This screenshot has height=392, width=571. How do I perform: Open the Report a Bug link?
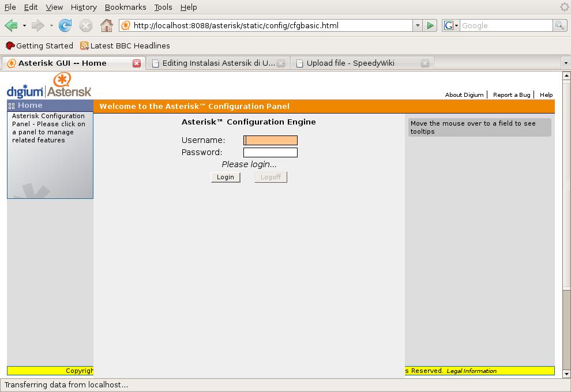tap(511, 95)
